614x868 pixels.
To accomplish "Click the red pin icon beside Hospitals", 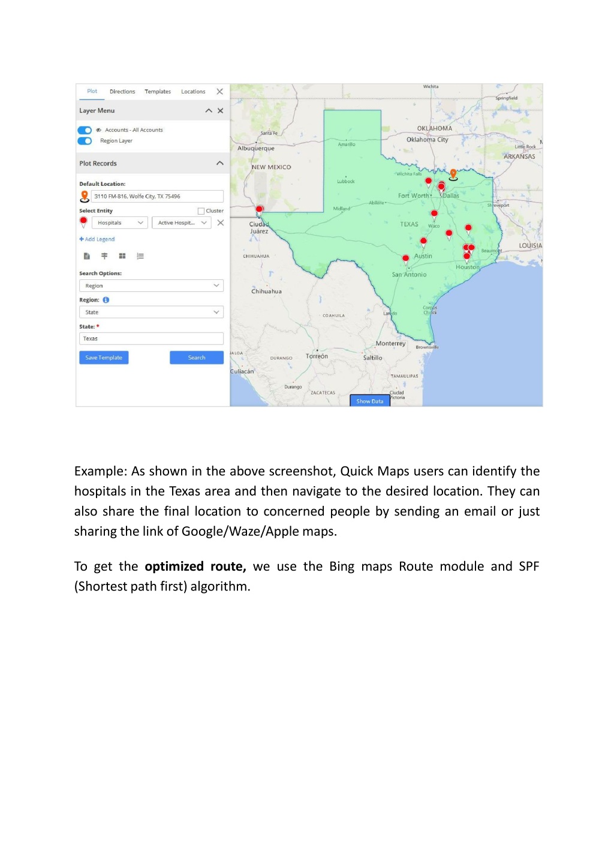I will click(83, 222).
